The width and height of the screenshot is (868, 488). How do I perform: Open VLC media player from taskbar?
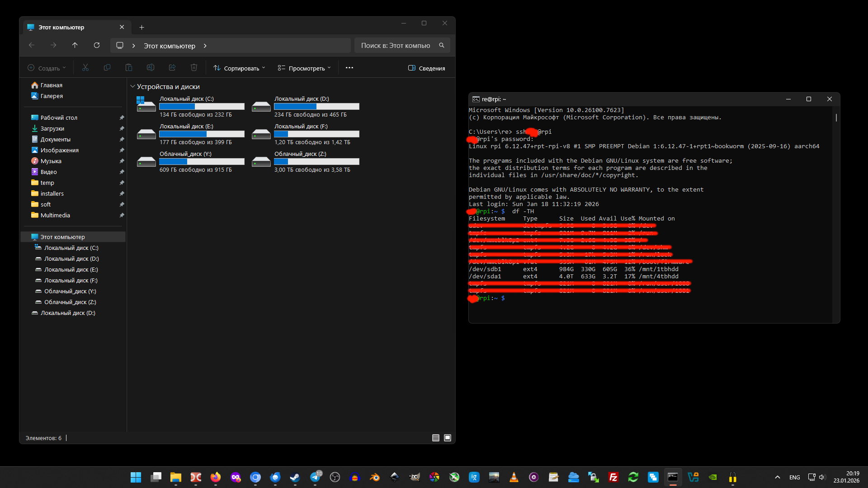coord(514,477)
